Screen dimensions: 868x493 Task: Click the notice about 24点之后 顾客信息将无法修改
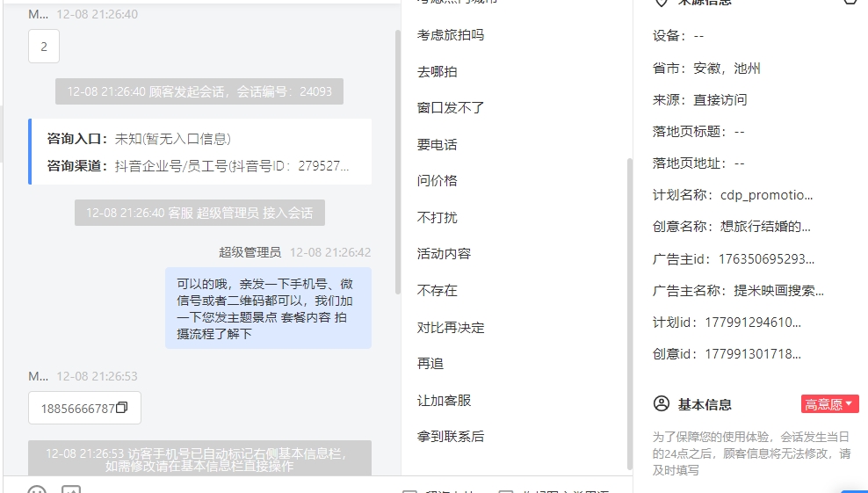(752, 453)
